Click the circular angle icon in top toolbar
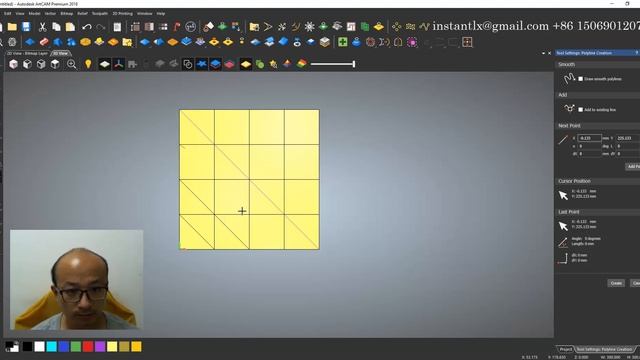The image size is (640, 360). 191,27
